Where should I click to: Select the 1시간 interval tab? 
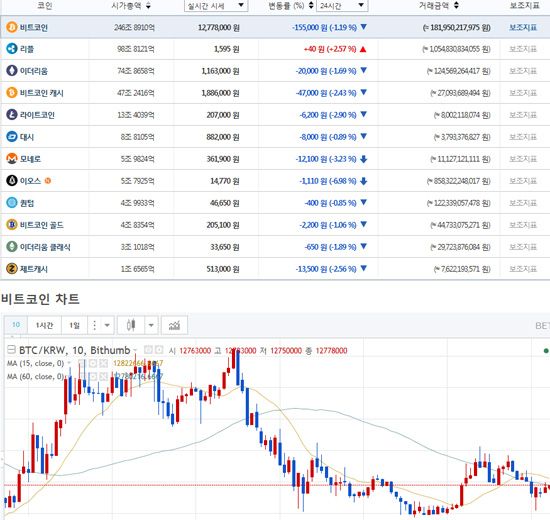point(45,325)
